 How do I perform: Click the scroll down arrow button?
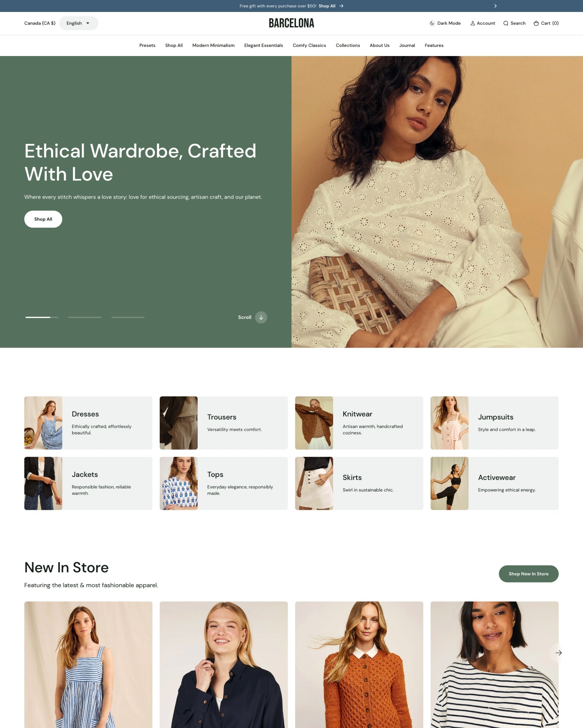(x=261, y=317)
